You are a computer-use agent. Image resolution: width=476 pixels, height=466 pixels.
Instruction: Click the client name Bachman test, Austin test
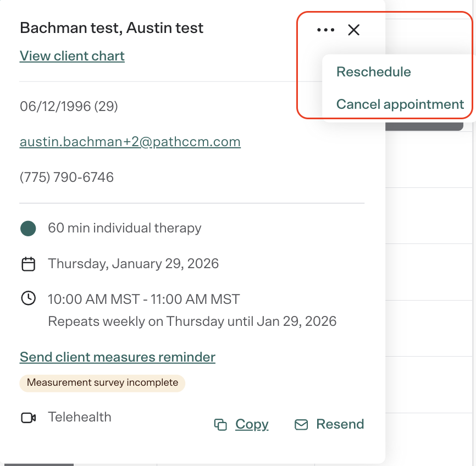[112, 28]
